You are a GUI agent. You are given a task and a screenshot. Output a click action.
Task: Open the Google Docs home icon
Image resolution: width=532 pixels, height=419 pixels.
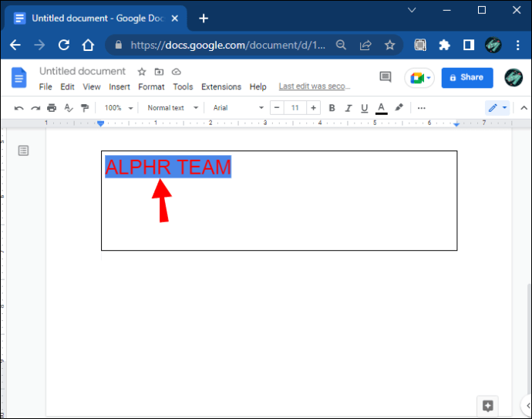click(x=19, y=77)
